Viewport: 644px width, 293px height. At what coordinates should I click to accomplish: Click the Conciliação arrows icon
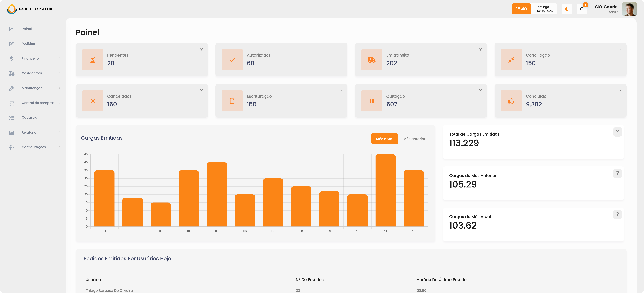click(x=511, y=60)
